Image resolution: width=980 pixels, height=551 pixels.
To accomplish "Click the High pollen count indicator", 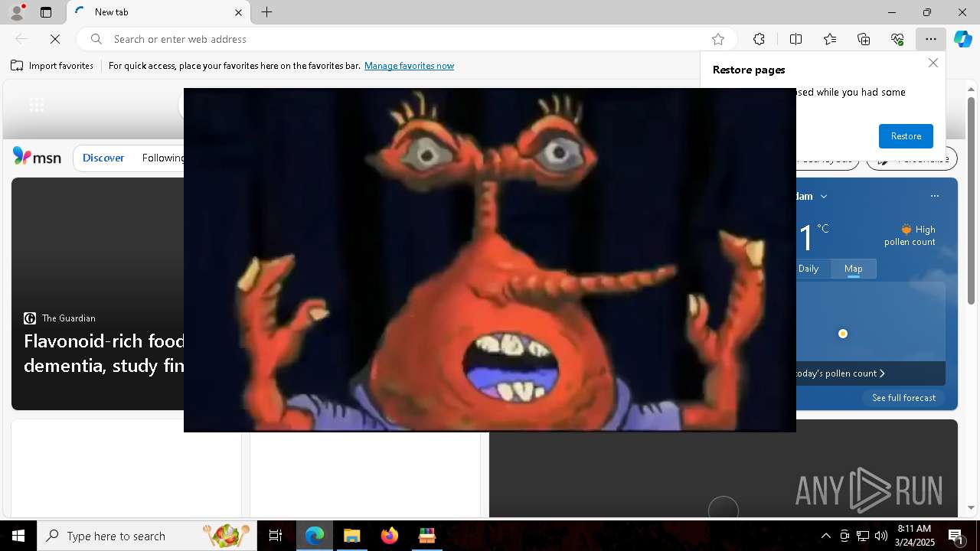I will click(x=910, y=236).
